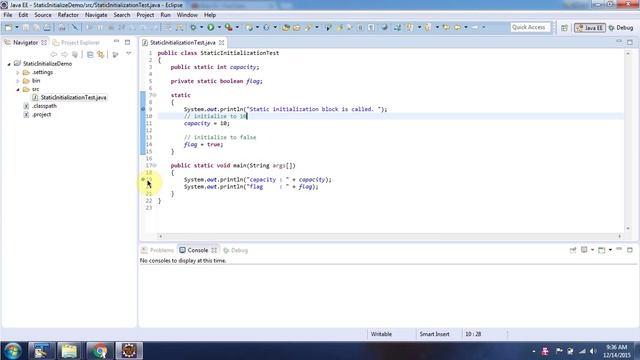Expand the .settings folder
Viewport: 640px width, 360px height.
click(18, 72)
